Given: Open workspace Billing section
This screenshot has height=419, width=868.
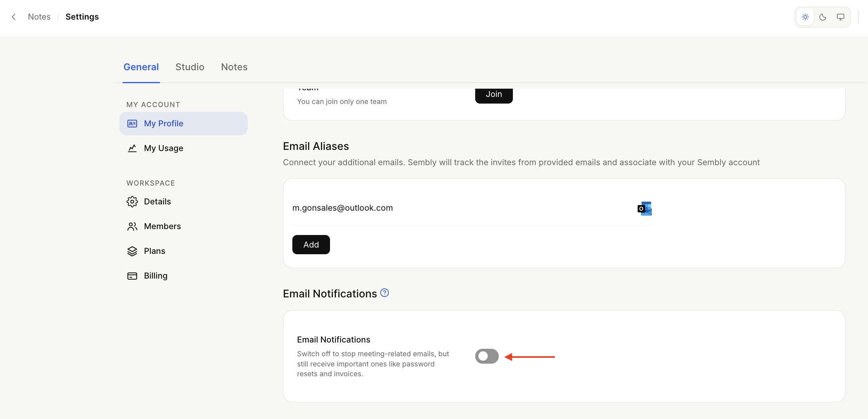Looking at the screenshot, I should coord(183,276).
